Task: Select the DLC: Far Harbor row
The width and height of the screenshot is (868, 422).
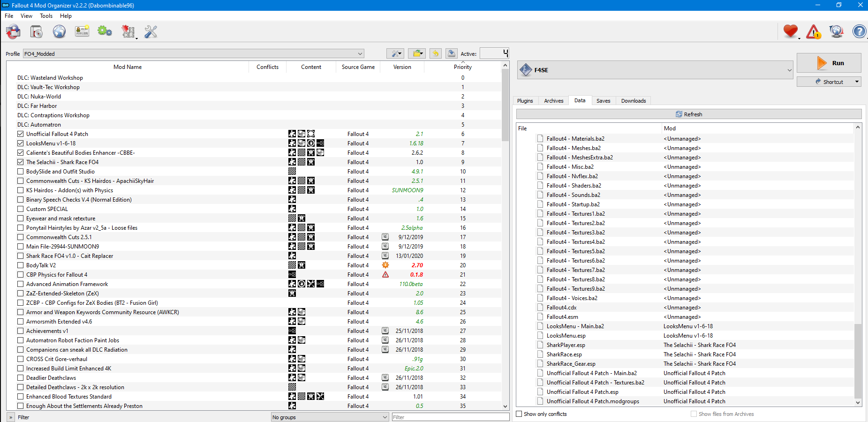Action: pyautogui.click(x=254, y=106)
